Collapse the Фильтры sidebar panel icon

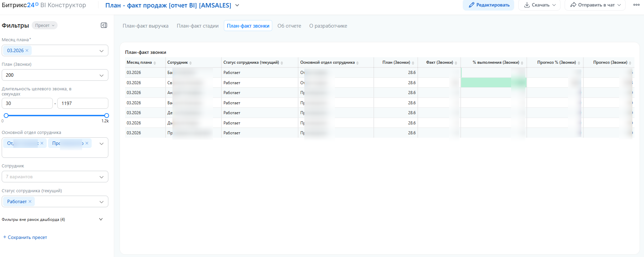coord(104,25)
